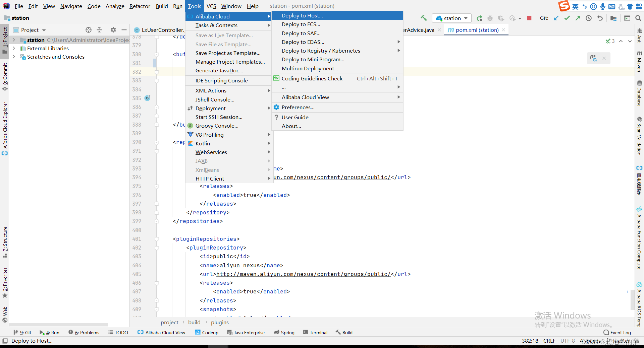Click Git Commit green checkmark
The image size is (644, 348).
tap(567, 18)
